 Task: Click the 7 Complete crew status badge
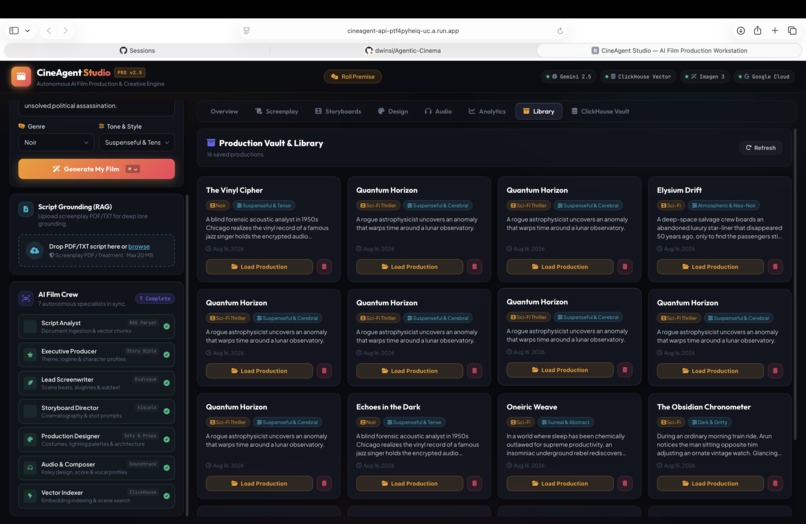pyautogui.click(x=155, y=298)
